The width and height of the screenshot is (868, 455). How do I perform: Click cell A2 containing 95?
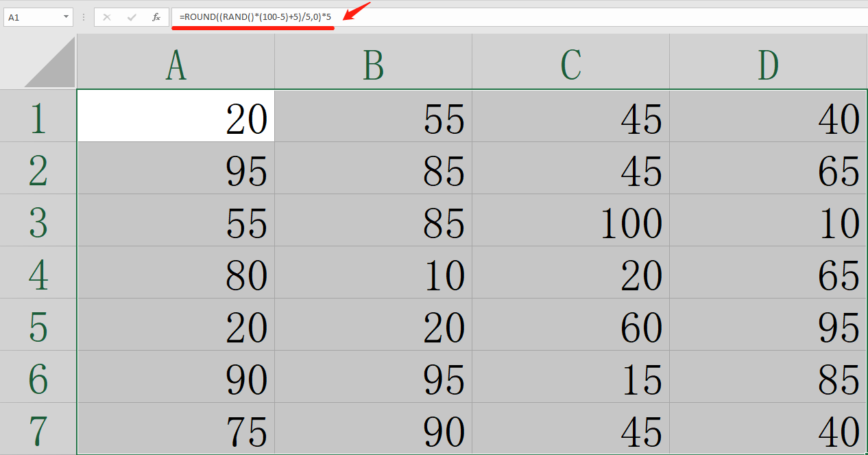pyautogui.click(x=176, y=168)
